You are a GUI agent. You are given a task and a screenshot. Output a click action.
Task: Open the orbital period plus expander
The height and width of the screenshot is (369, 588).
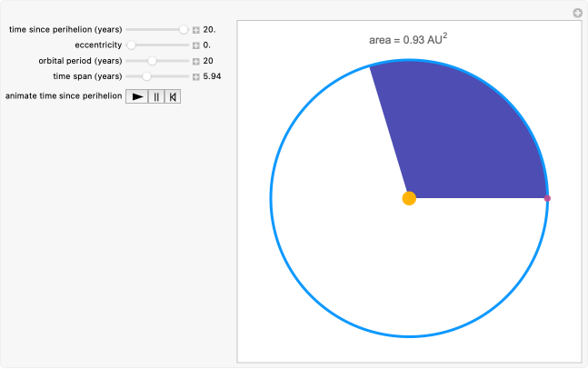[x=196, y=61]
